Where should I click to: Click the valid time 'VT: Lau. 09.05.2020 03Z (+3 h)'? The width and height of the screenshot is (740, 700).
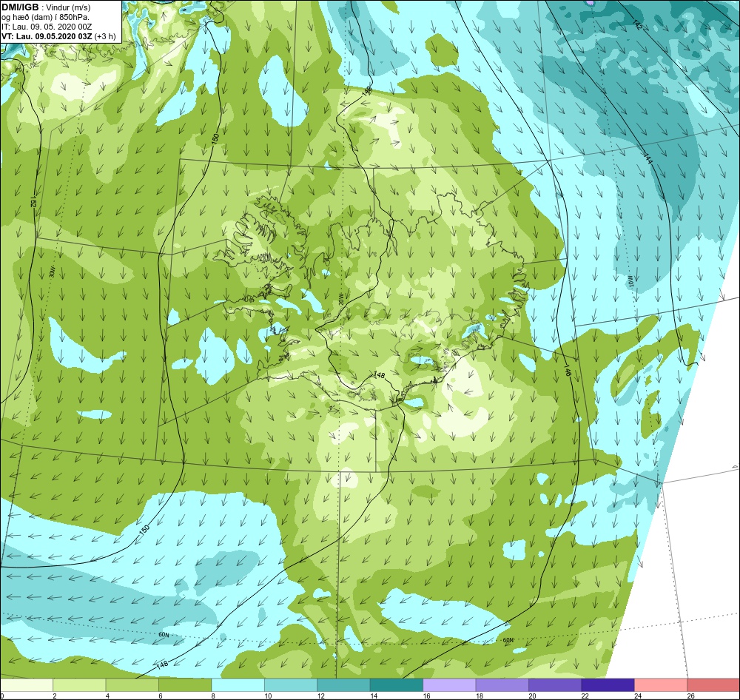click(x=58, y=36)
